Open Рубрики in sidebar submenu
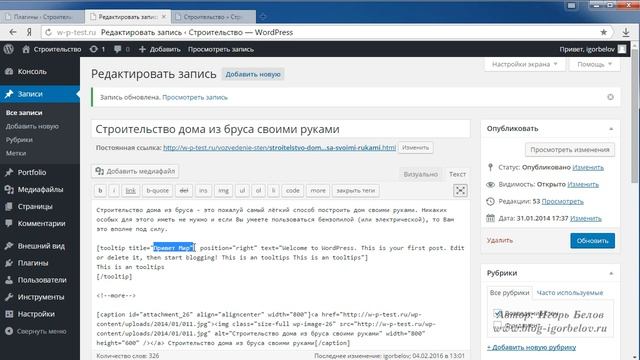 point(19,140)
